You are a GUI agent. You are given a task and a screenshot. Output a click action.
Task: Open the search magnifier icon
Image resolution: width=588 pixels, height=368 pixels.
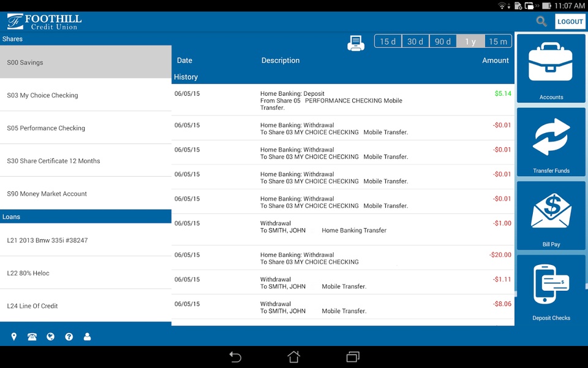point(541,21)
